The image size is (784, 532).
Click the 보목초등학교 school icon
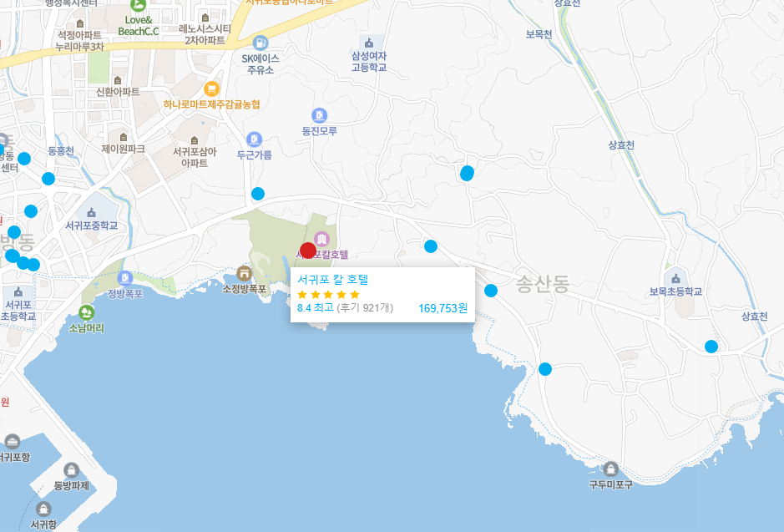click(676, 278)
